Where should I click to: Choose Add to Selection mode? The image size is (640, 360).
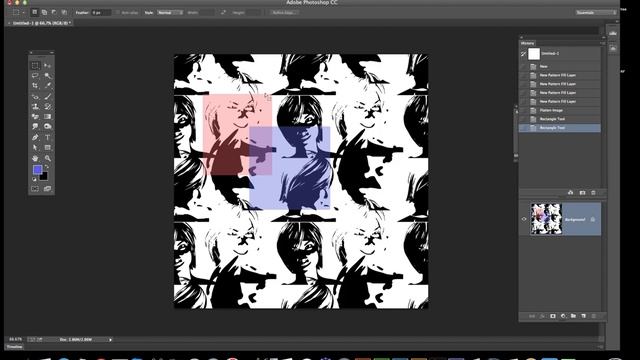44,13
